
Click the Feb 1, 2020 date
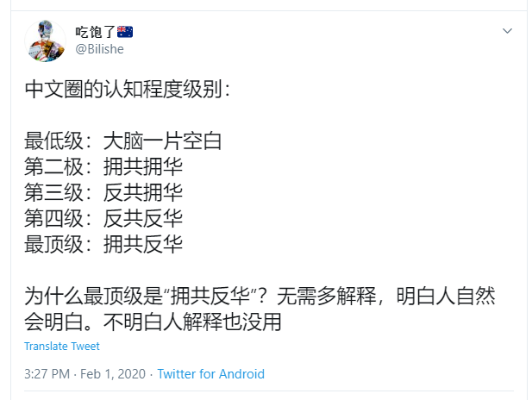[113, 374]
